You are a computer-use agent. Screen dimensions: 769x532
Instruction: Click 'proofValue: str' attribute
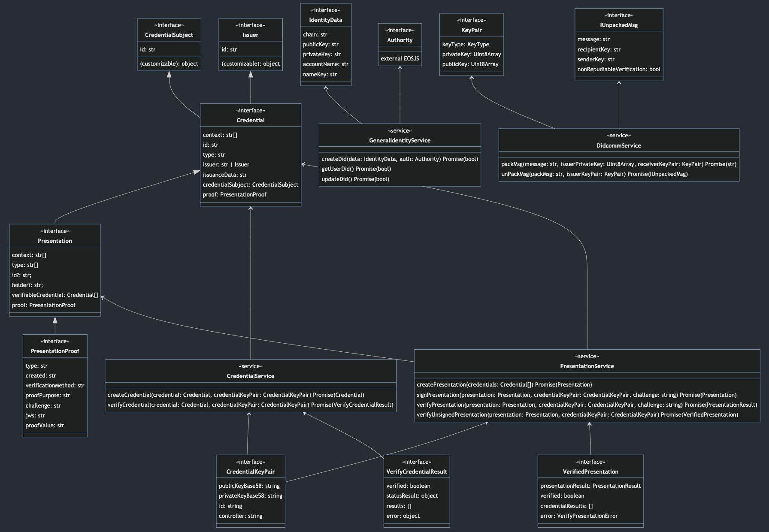pos(45,426)
